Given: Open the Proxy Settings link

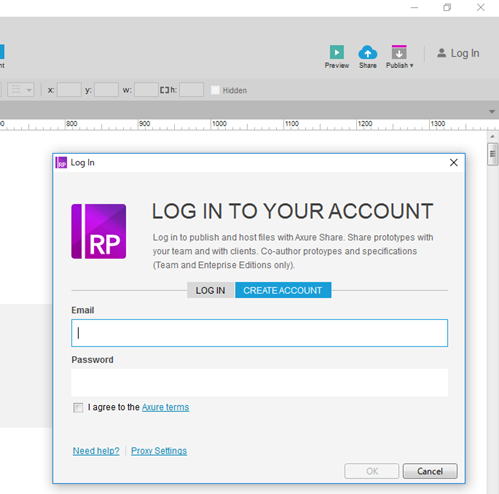Looking at the screenshot, I should pos(159,451).
